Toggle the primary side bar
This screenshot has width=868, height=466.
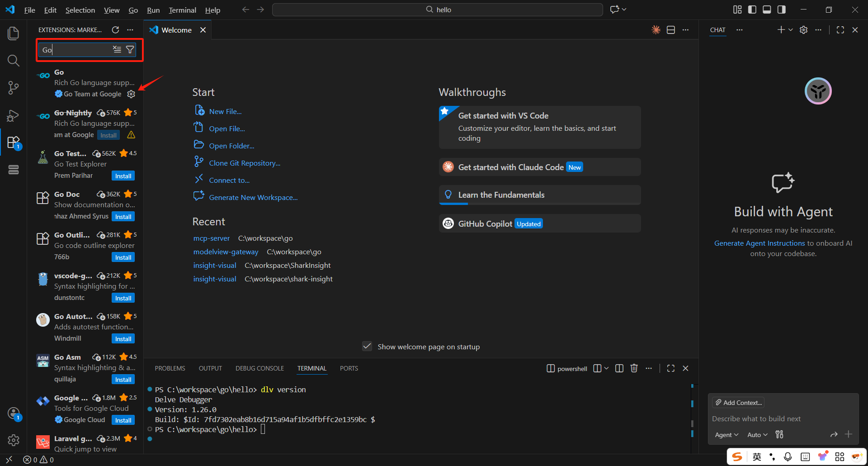pyautogui.click(x=752, y=10)
